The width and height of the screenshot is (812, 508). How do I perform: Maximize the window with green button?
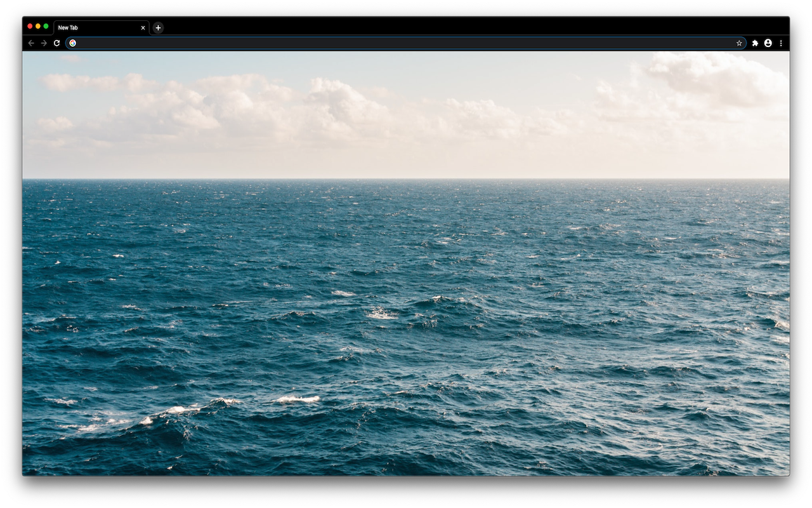click(46, 26)
